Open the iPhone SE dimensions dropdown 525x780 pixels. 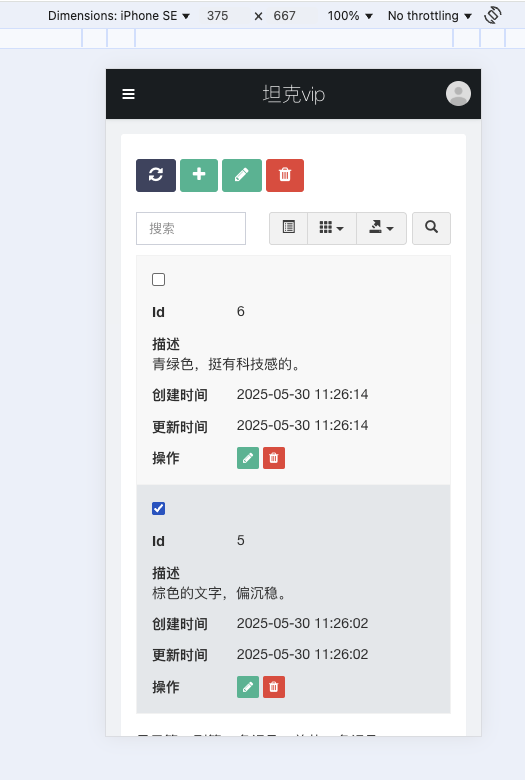[119, 16]
